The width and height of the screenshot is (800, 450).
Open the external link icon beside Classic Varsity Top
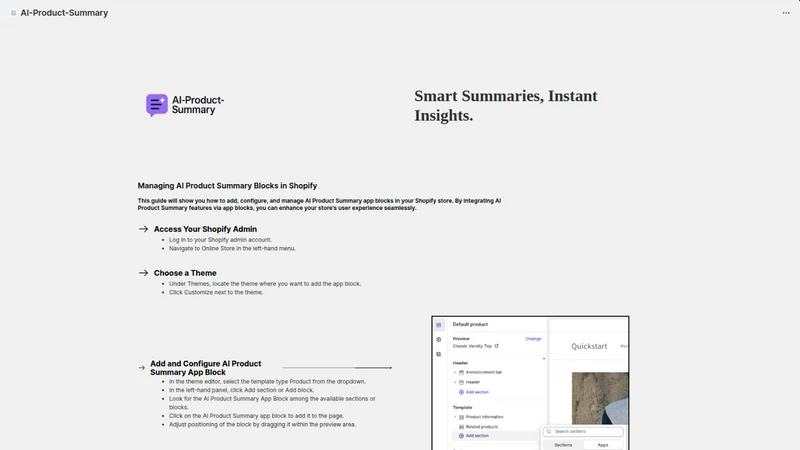[496, 346]
